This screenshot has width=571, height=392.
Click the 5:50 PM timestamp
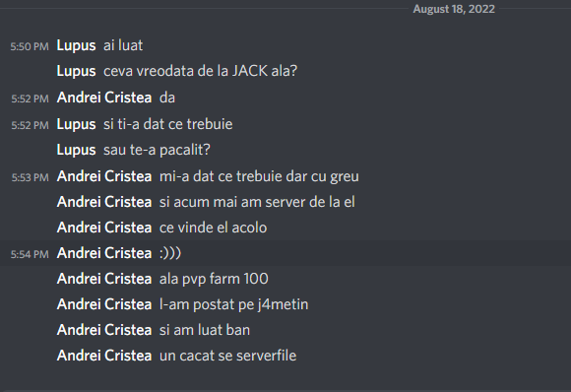point(30,46)
